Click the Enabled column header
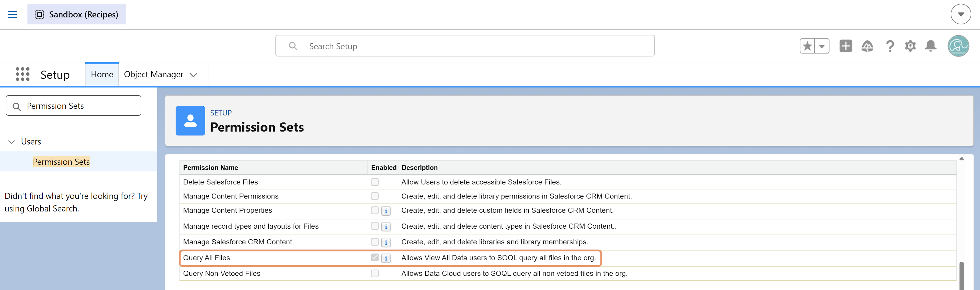The image size is (980, 290). point(383,168)
